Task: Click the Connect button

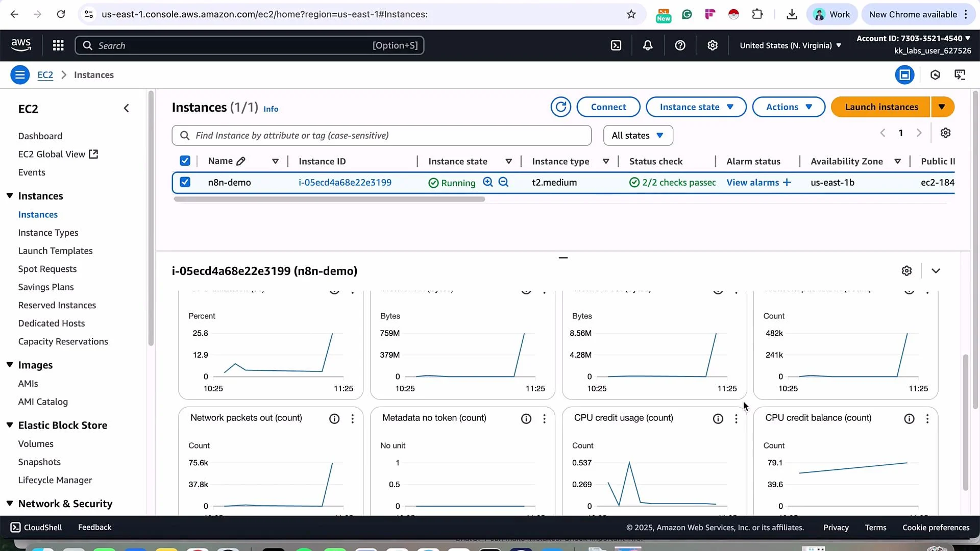Action: 608,107
